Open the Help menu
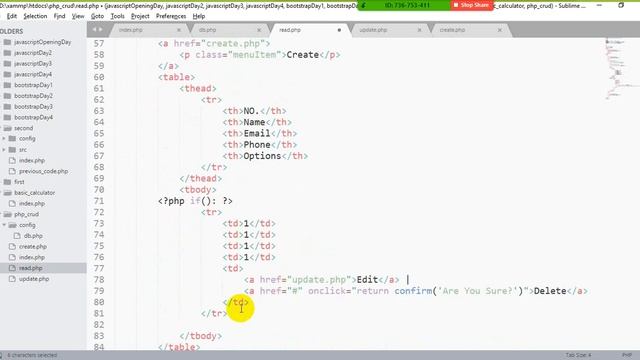The height and width of the screenshot is (360, 640). tap(198, 16)
